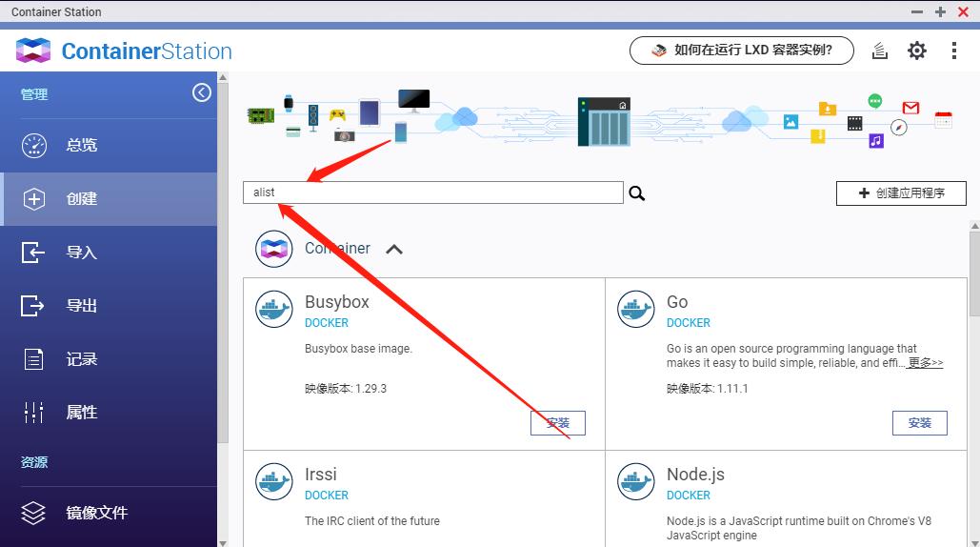The width and height of the screenshot is (980, 547).
Task: Click the Busybox docker whale icon
Action: (x=273, y=310)
